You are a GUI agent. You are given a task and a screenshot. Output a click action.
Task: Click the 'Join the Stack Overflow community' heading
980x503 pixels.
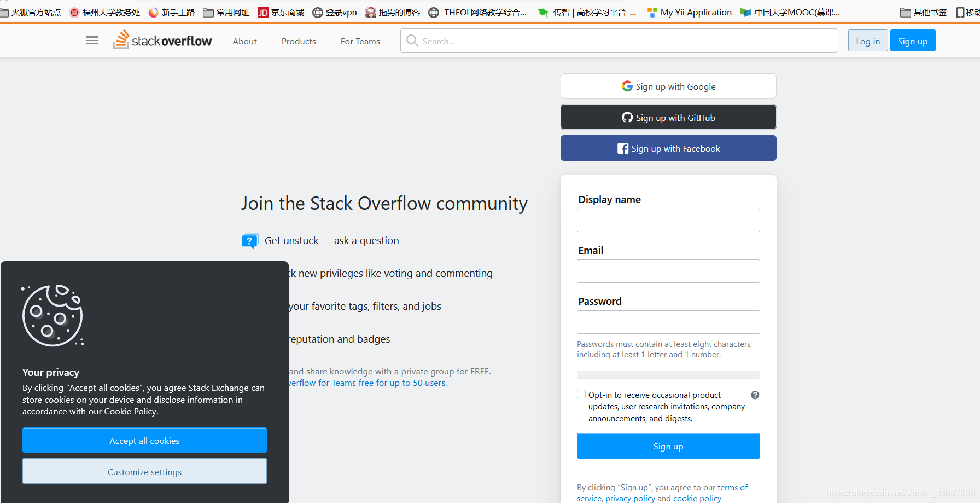tap(384, 203)
